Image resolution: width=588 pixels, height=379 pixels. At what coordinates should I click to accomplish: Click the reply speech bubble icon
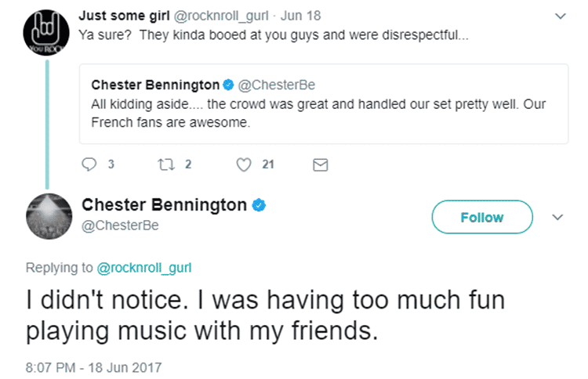(x=88, y=164)
